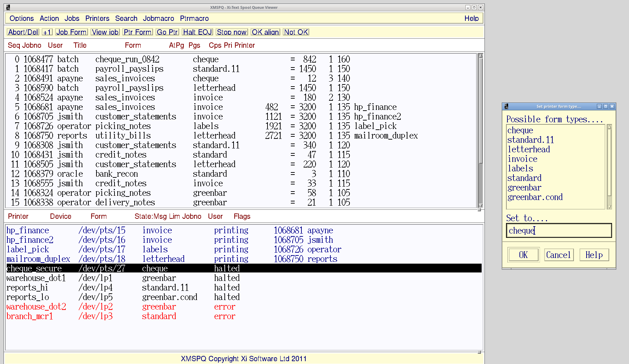Click the OK align toolbar button
This screenshot has width=629, height=364.
265,32
